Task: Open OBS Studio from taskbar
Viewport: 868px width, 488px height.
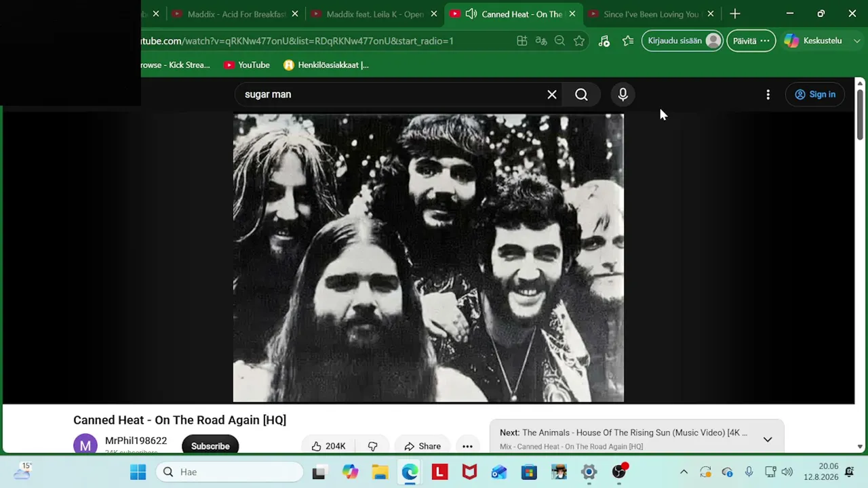Action: pos(619,472)
